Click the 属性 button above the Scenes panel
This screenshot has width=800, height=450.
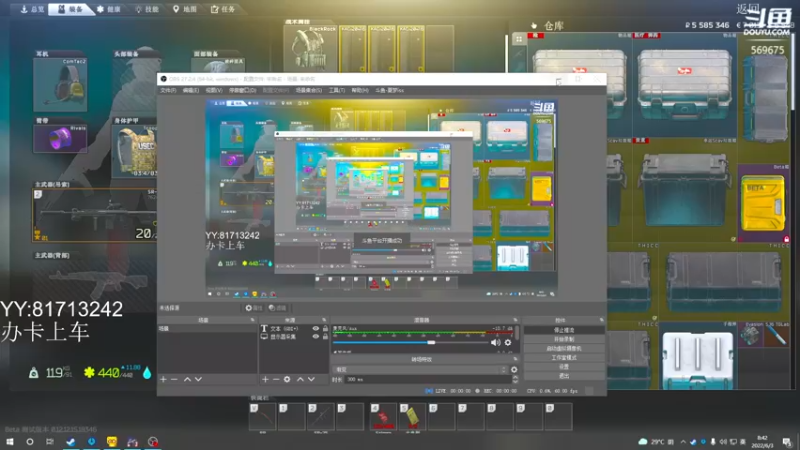click(254, 308)
